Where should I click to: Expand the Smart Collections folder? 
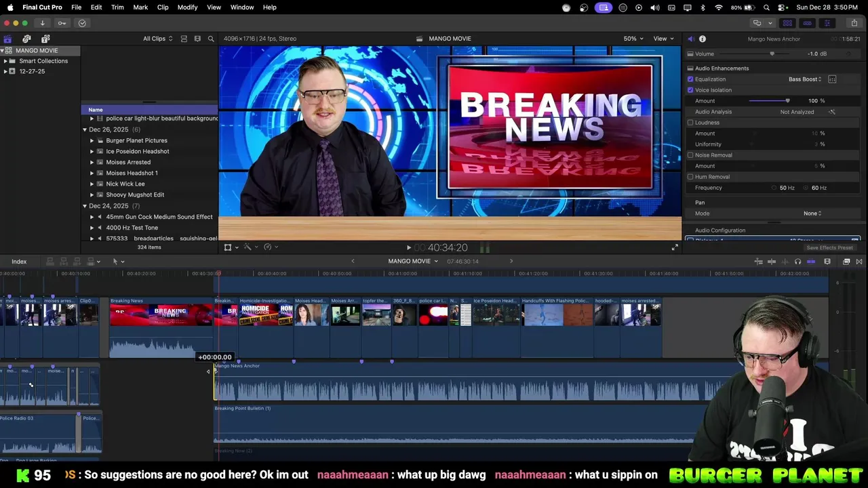pos(5,61)
